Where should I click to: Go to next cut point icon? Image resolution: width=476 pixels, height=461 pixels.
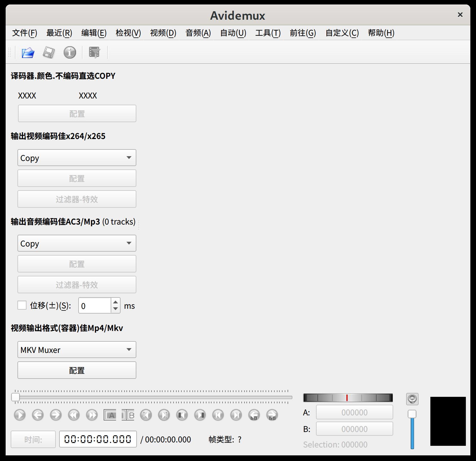coord(164,415)
